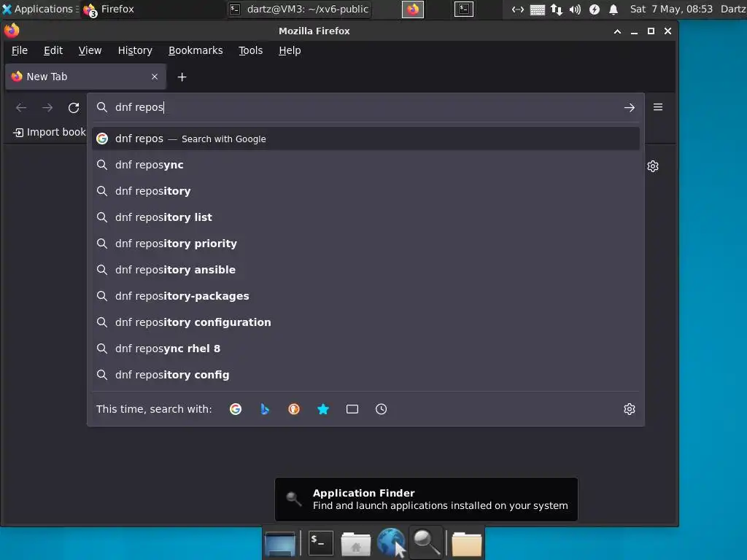Launch the web browser globe in the dock

(x=391, y=542)
